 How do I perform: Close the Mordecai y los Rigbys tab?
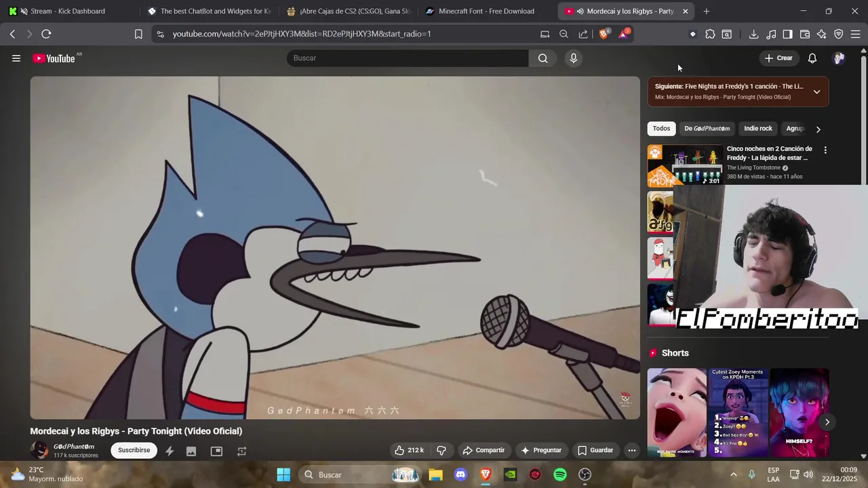pos(685,12)
